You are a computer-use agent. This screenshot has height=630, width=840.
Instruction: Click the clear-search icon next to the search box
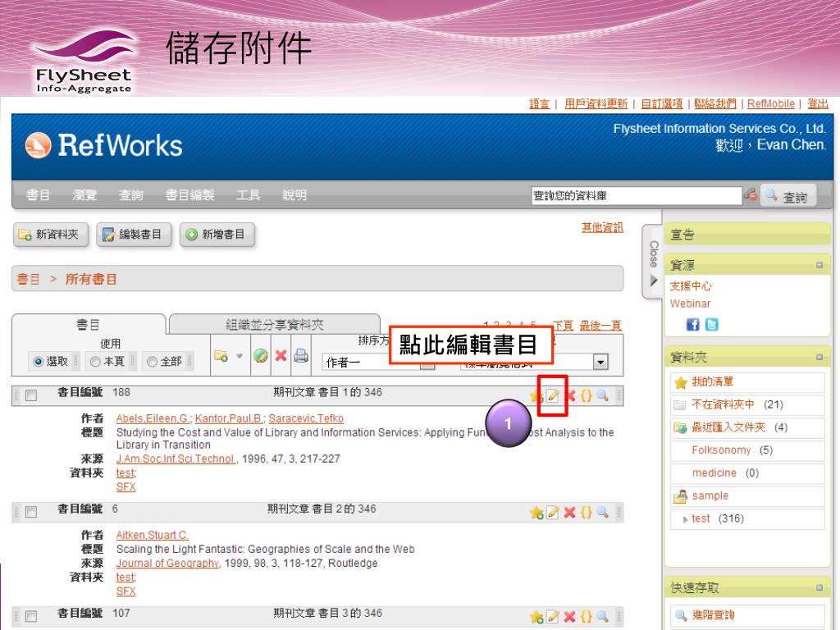pyautogui.click(x=750, y=194)
